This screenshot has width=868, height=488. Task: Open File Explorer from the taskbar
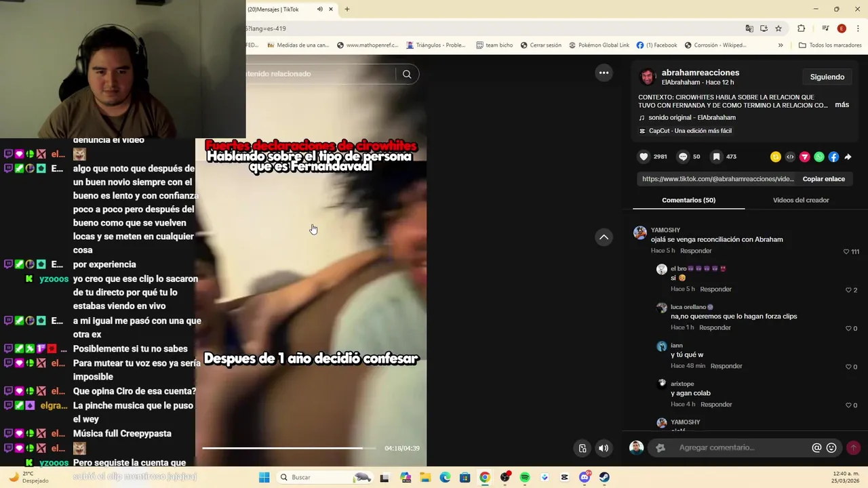(x=425, y=478)
